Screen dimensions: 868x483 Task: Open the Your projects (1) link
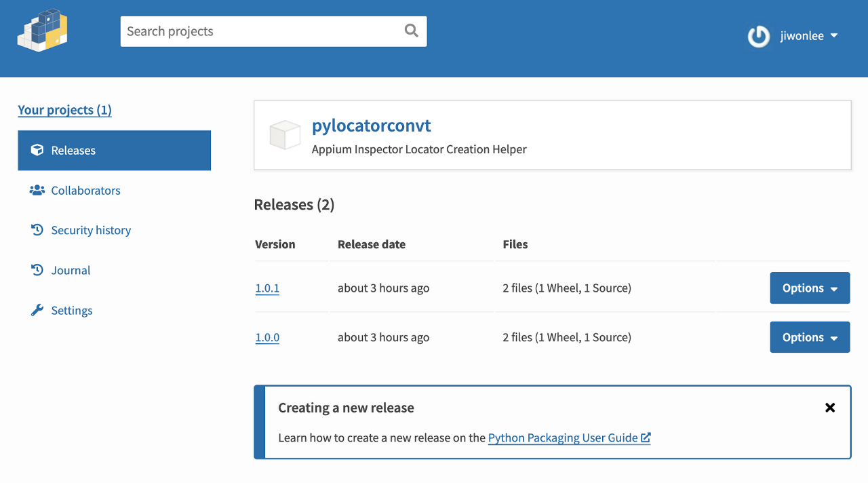pyautogui.click(x=64, y=110)
